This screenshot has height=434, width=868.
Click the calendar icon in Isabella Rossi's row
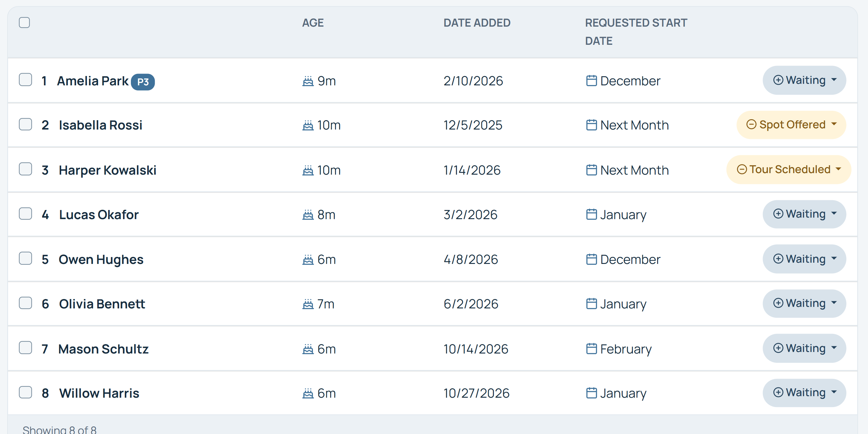(591, 125)
